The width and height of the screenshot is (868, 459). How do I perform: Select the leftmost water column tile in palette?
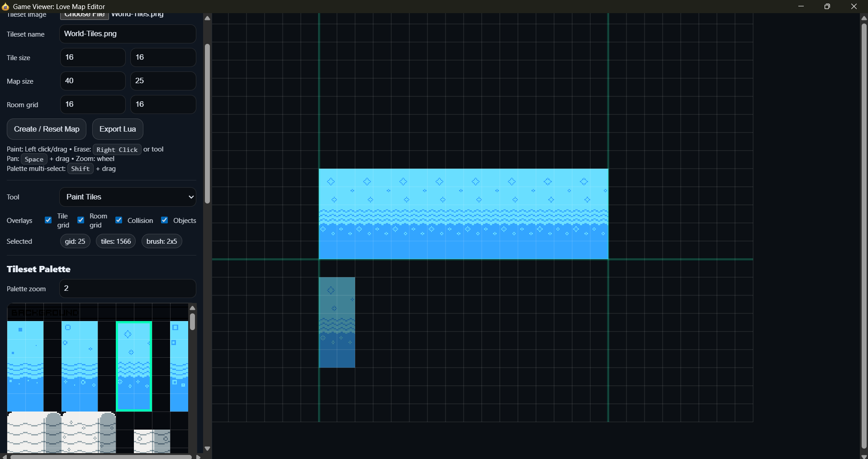[25, 366]
